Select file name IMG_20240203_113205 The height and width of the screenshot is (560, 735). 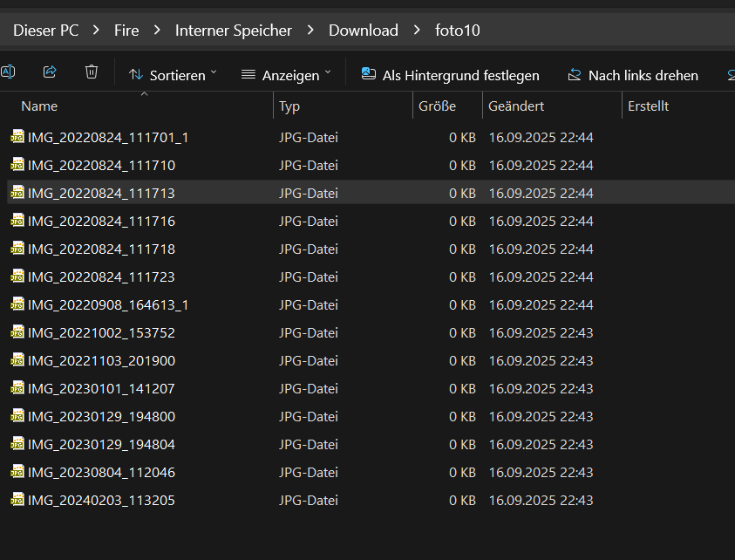coord(101,501)
